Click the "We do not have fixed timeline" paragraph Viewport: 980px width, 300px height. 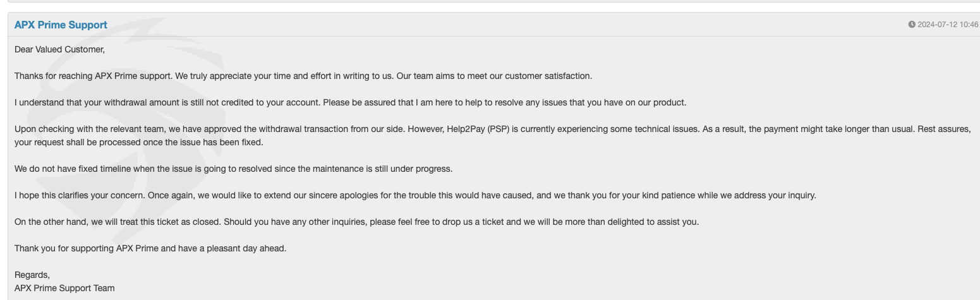pyautogui.click(x=234, y=169)
